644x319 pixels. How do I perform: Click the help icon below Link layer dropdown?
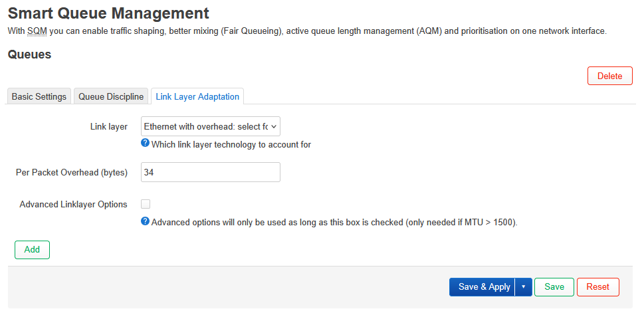point(145,144)
